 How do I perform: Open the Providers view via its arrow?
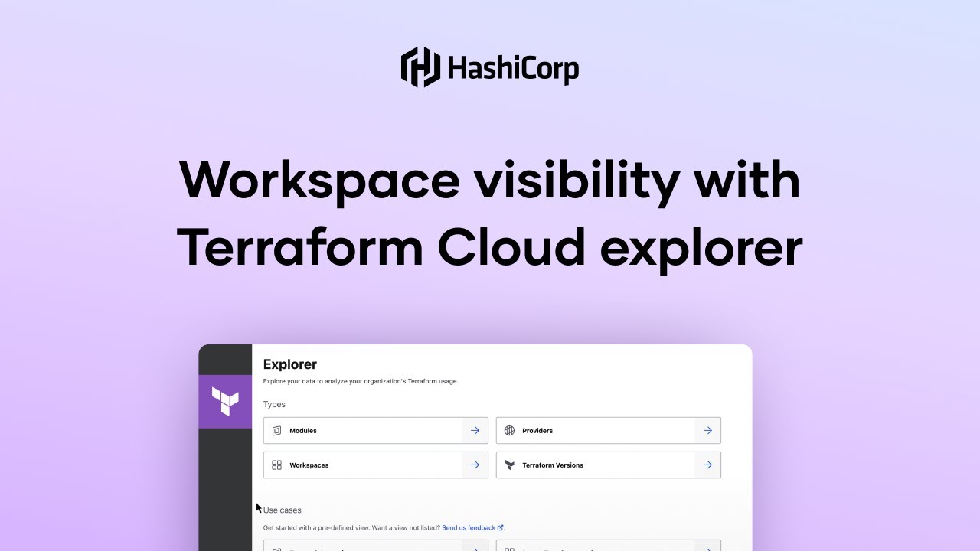707,430
